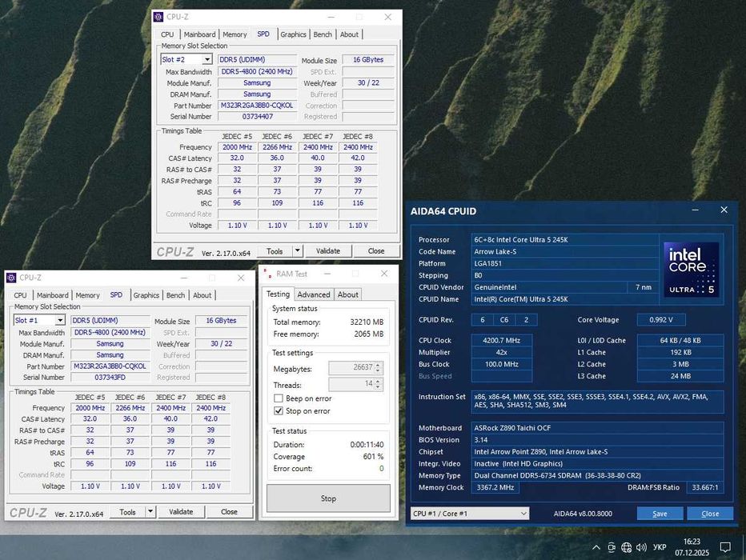Expand Tools arrow in lower CPU-Z window
The image size is (746, 560).
[x=150, y=511]
